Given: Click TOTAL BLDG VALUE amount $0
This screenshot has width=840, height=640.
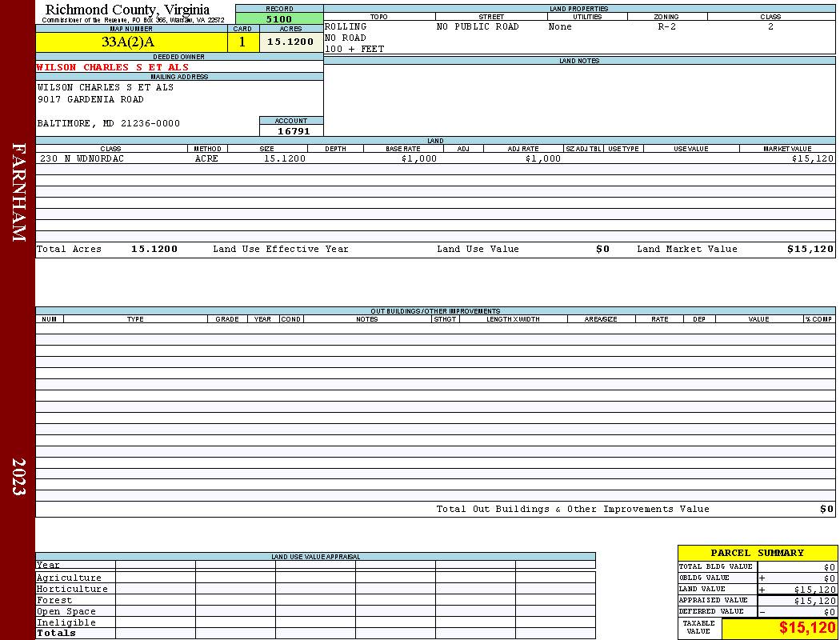Looking at the screenshot, I should 830,567.
